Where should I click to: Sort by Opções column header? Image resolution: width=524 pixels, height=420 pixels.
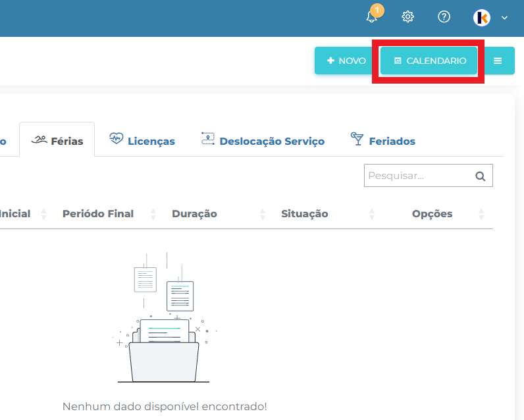pos(432,213)
